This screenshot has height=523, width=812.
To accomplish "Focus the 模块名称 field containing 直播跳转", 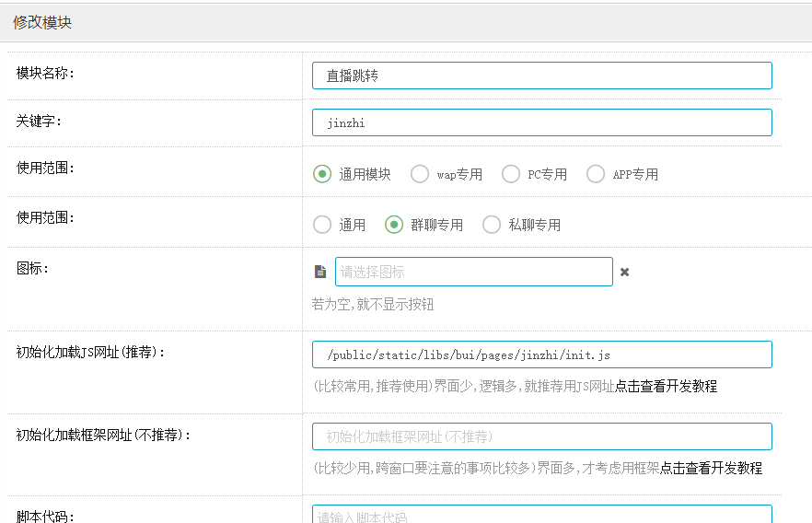I will (x=541, y=76).
